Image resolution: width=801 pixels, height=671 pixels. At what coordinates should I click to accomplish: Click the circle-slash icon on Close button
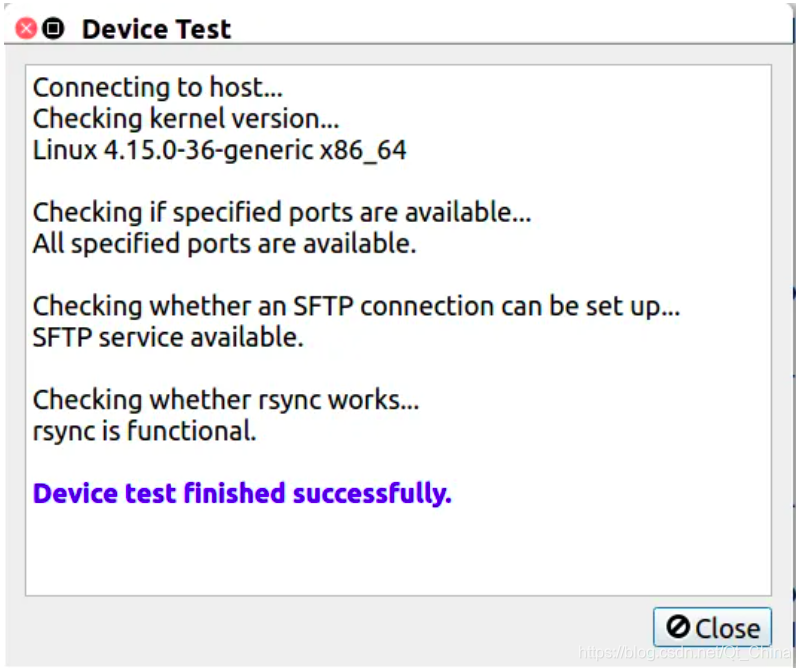coord(678,628)
